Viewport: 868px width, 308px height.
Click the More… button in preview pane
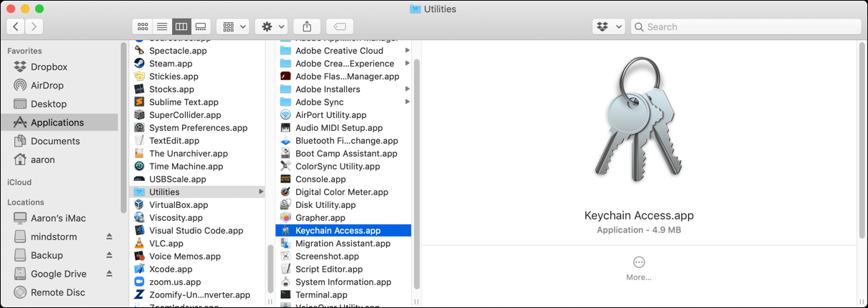[639, 267]
